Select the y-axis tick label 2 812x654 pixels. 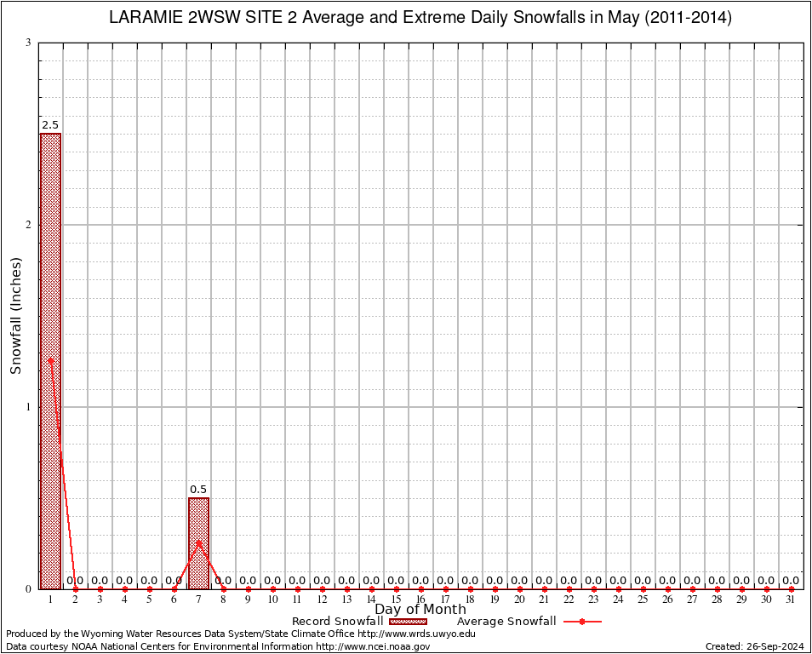click(28, 225)
